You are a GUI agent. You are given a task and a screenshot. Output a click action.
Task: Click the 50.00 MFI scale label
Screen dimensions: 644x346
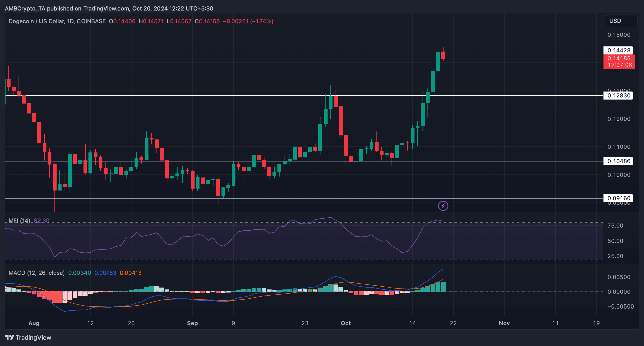click(615, 241)
